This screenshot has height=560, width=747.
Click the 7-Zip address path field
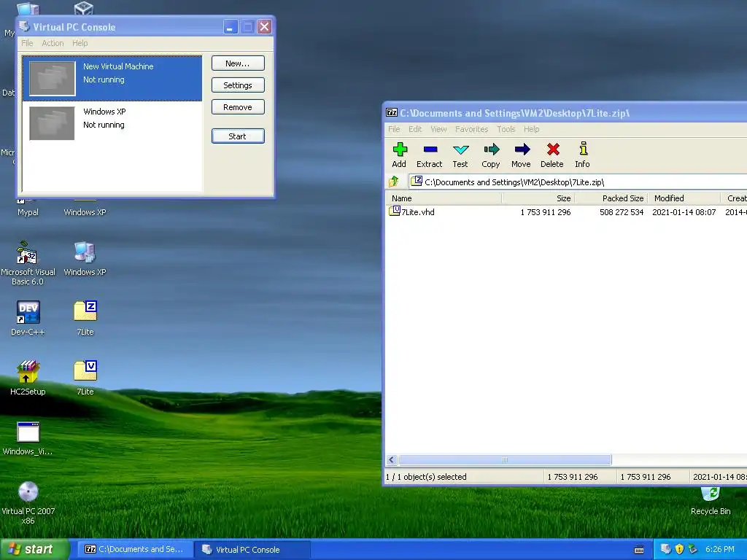(x=578, y=182)
